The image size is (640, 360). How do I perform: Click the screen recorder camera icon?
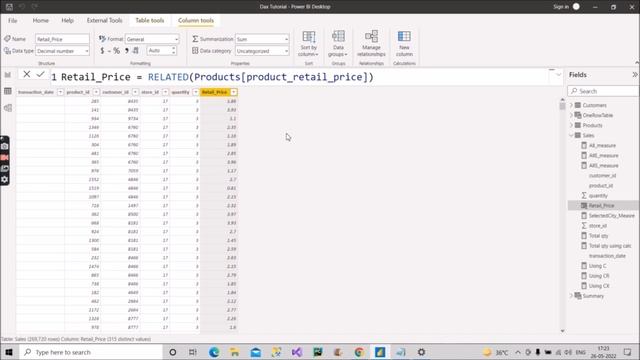click(4, 146)
